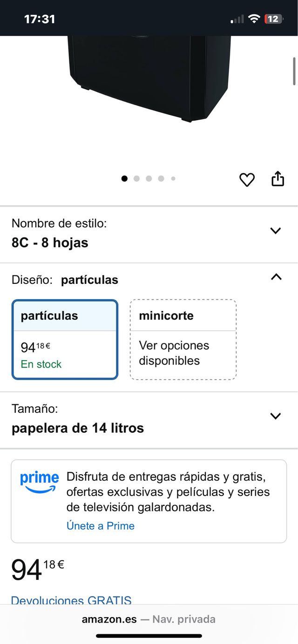Open the Tamaño size dropdown
Image resolution: width=298 pixels, height=644 pixels.
(276, 416)
